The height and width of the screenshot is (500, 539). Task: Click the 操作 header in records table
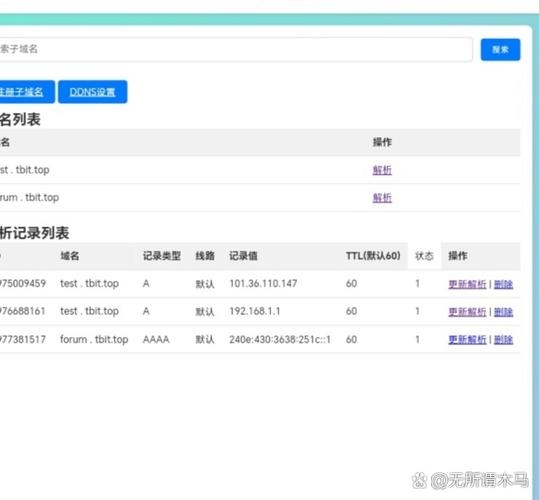click(x=458, y=256)
